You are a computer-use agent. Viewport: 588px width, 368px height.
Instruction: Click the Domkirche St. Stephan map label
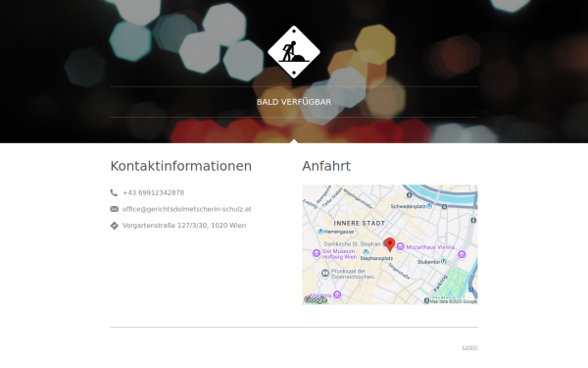coord(352,244)
